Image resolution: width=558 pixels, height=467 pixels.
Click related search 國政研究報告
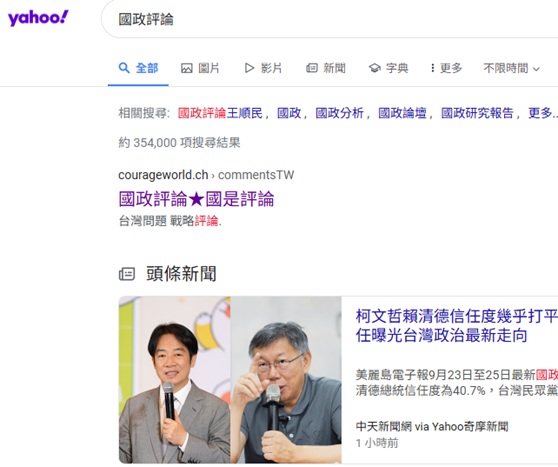(x=477, y=113)
